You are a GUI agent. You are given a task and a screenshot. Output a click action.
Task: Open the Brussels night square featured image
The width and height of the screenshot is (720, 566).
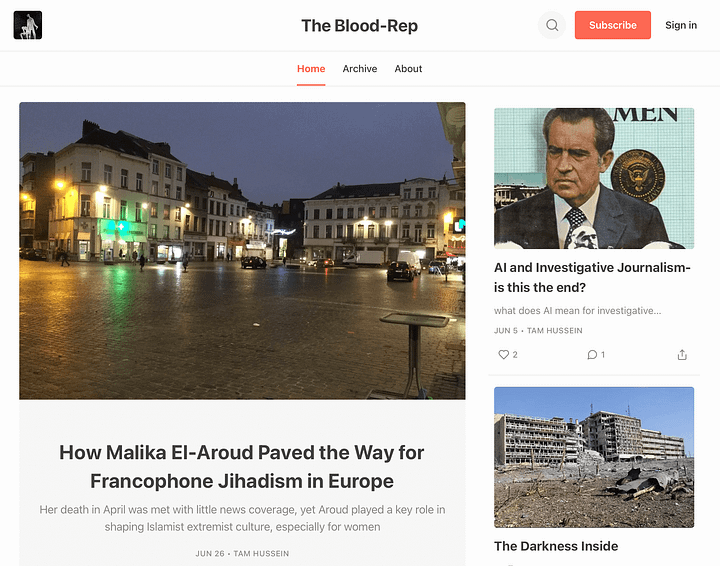tap(242, 251)
